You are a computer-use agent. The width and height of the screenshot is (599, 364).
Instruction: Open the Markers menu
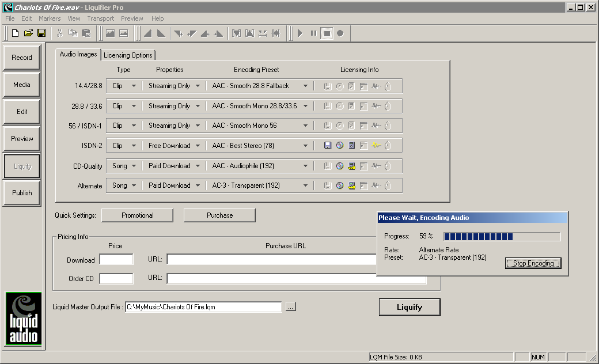coord(50,18)
